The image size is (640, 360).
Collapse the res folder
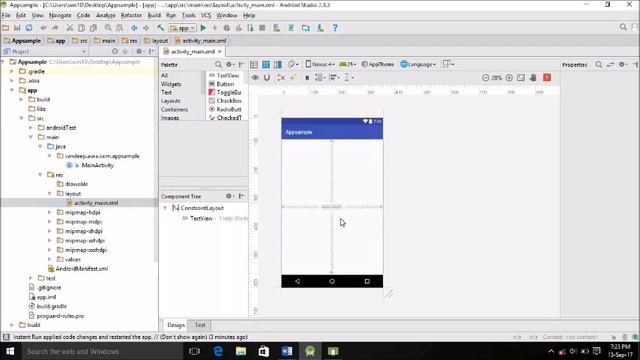coord(40,175)
